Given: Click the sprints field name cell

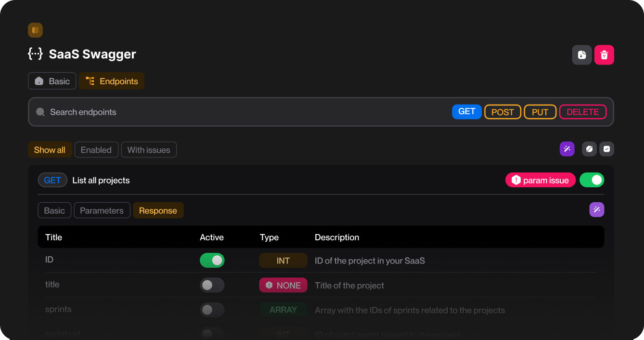Looking at the screenshot, I should coord(58,309).
